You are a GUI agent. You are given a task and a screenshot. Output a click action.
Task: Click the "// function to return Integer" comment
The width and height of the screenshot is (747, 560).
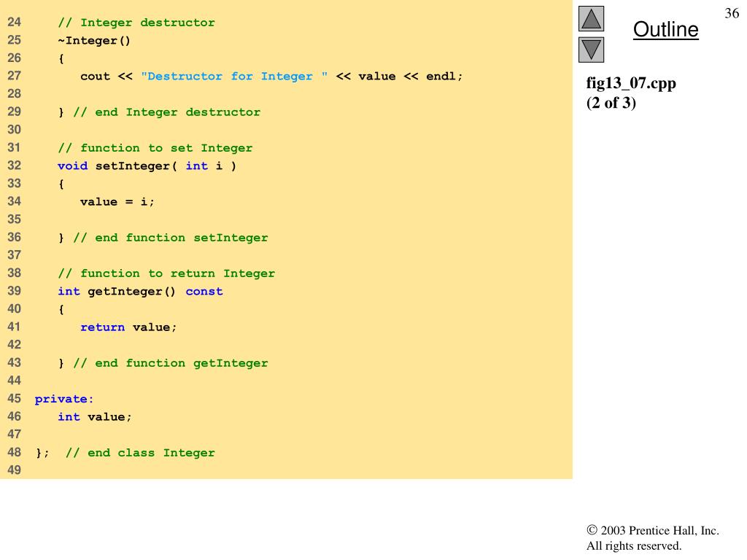(166, 273)
